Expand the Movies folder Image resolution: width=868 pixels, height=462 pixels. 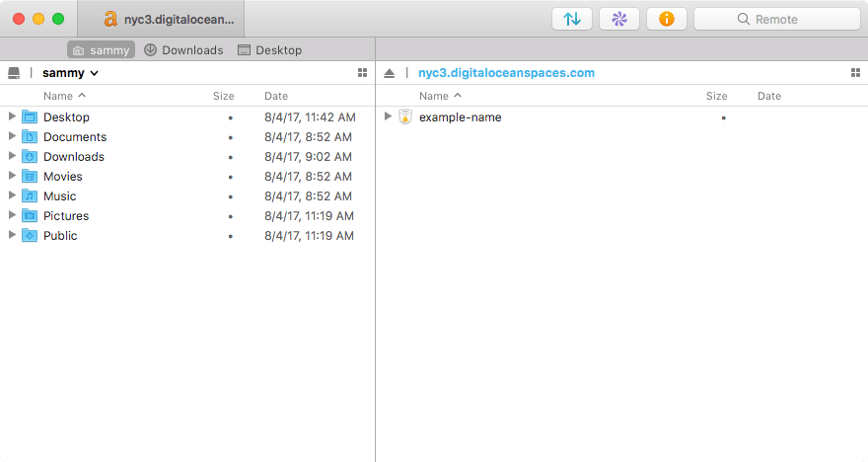tap(12, 176)
